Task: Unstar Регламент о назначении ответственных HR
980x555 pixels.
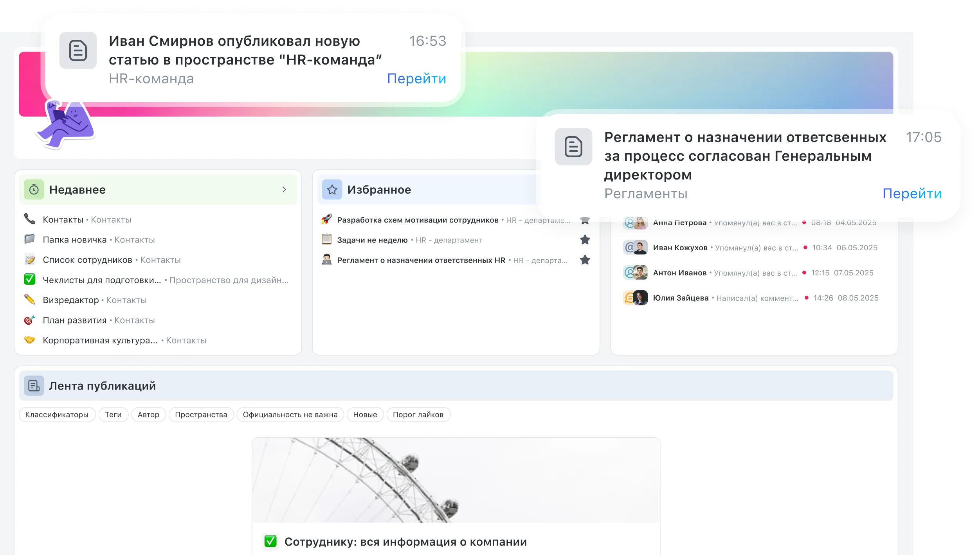Action: [x=585, y=260]
